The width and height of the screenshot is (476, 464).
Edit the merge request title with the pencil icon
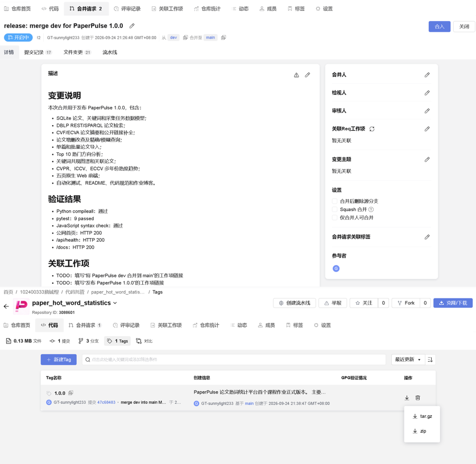[x=132, y=26]
